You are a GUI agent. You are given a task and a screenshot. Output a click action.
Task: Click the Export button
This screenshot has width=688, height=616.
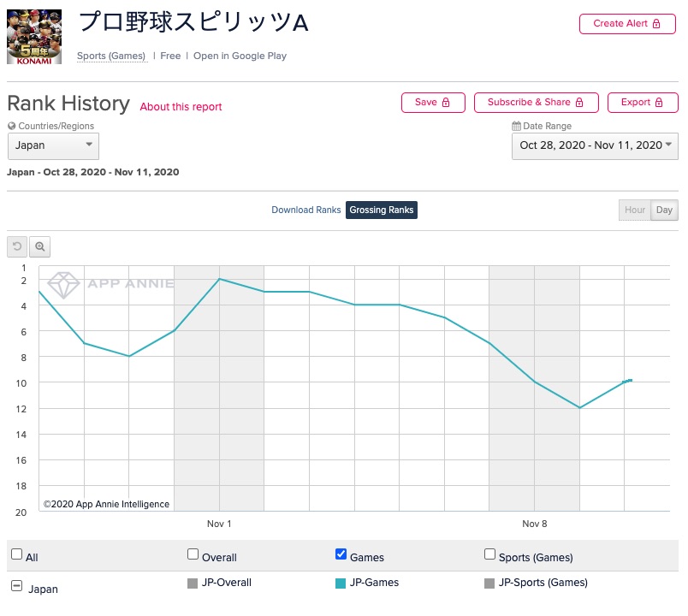point(643,102)
